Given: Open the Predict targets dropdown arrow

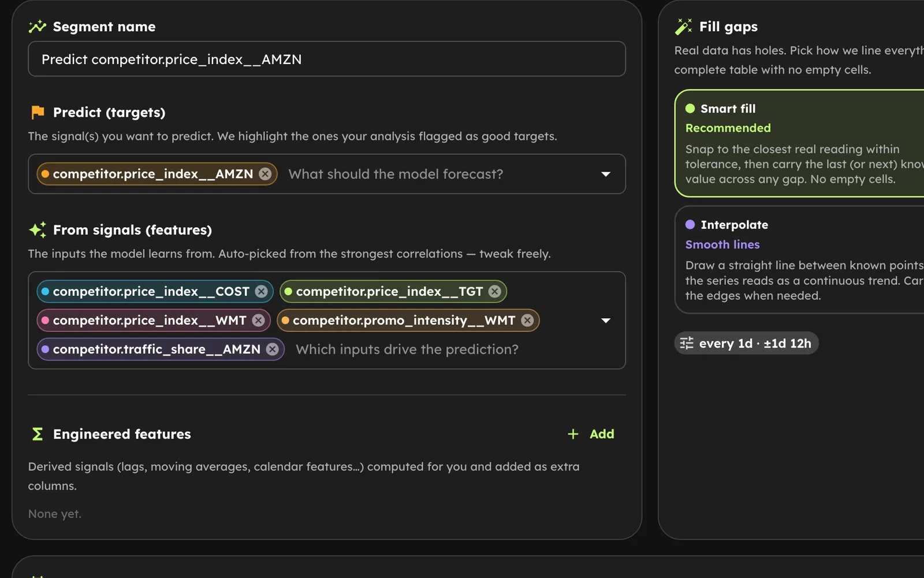Looking at the screenshot, I should click(606, 174).
